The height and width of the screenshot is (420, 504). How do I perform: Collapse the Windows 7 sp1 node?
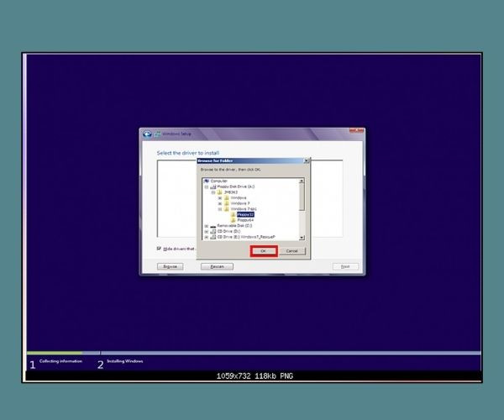220,209
